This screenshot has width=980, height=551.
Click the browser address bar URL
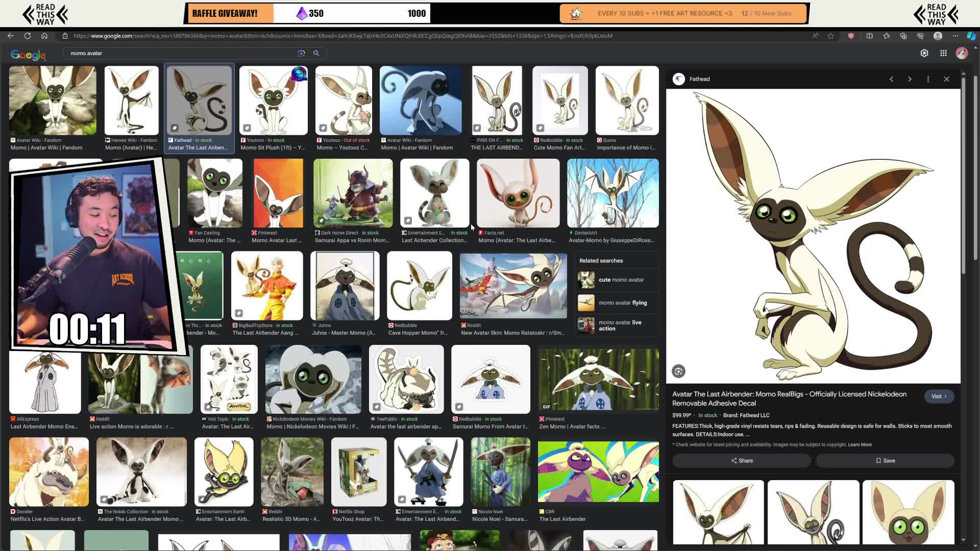[343, 36]
